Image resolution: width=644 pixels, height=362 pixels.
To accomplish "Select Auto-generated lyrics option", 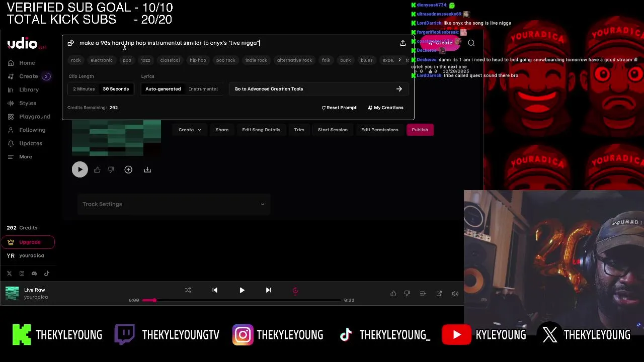I will [x=163, y=89].
